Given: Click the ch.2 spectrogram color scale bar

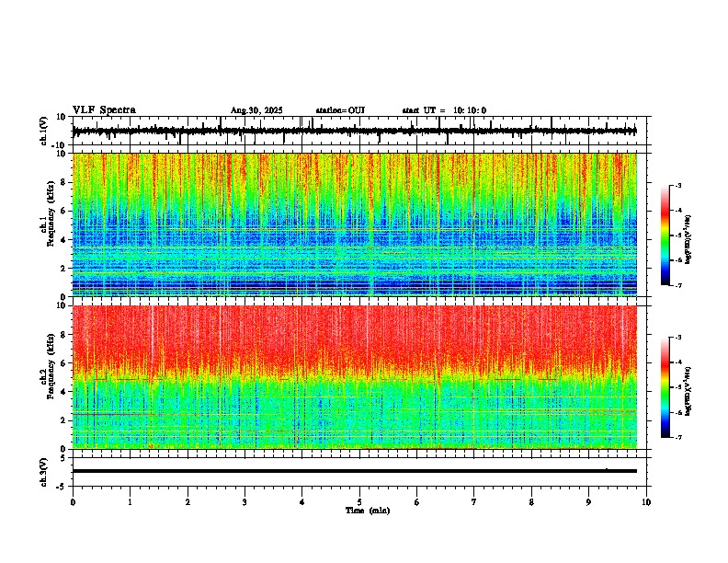Looking at the screenshot, I should (x=665, y=387).
